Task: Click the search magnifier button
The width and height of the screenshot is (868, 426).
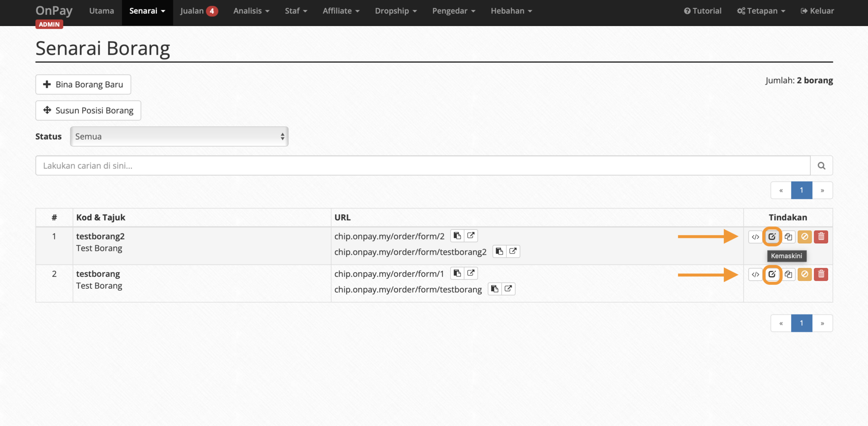Action: pyautogui.click(x=821, y=166)
